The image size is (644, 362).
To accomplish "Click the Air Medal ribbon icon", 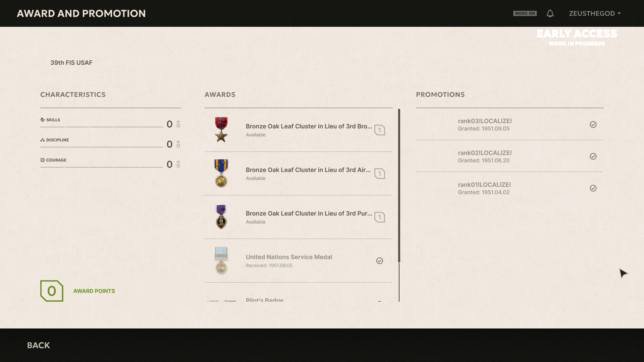I will pyautogui.click(x=221, y=173).
